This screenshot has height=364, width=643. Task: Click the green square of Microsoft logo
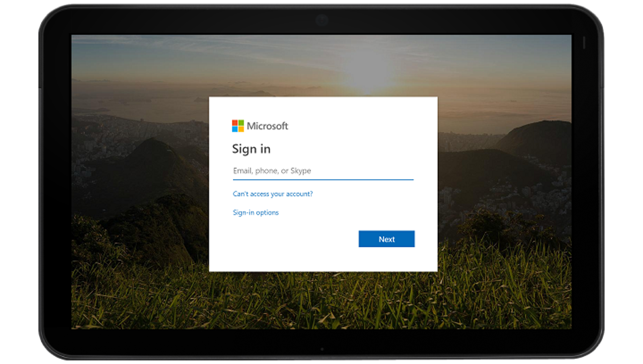241,123
